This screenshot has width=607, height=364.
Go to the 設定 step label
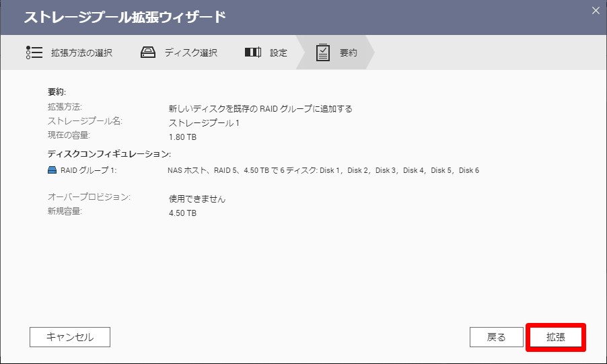coord(279,52)
